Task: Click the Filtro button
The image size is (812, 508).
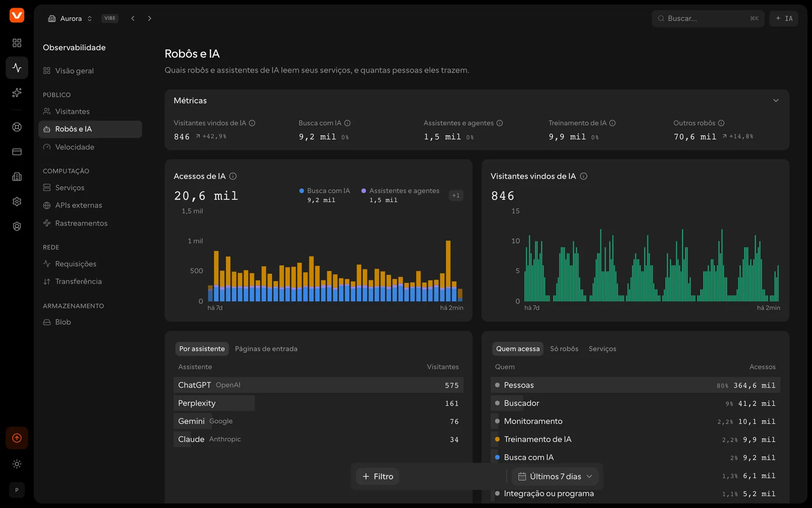Action: [x=378, y=477]
